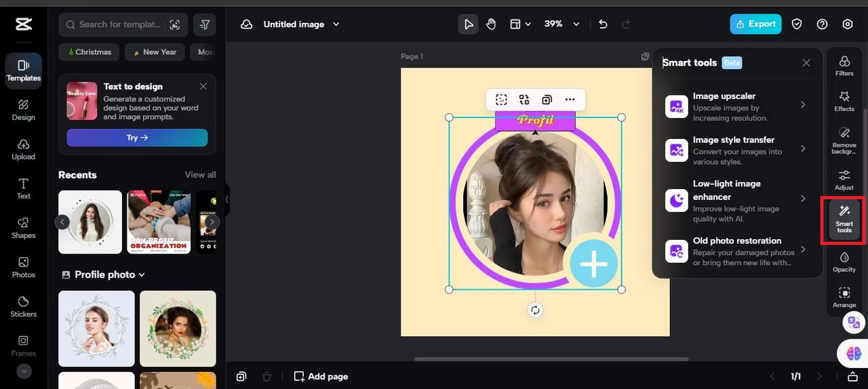Open the Photos sidebar tab
The height and width of the screenshot is (389, 868).
(23, 267)
